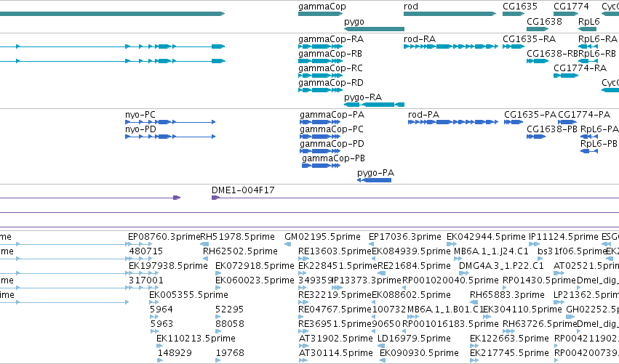Click the CG1638-RB transcript label

(552, 54)
